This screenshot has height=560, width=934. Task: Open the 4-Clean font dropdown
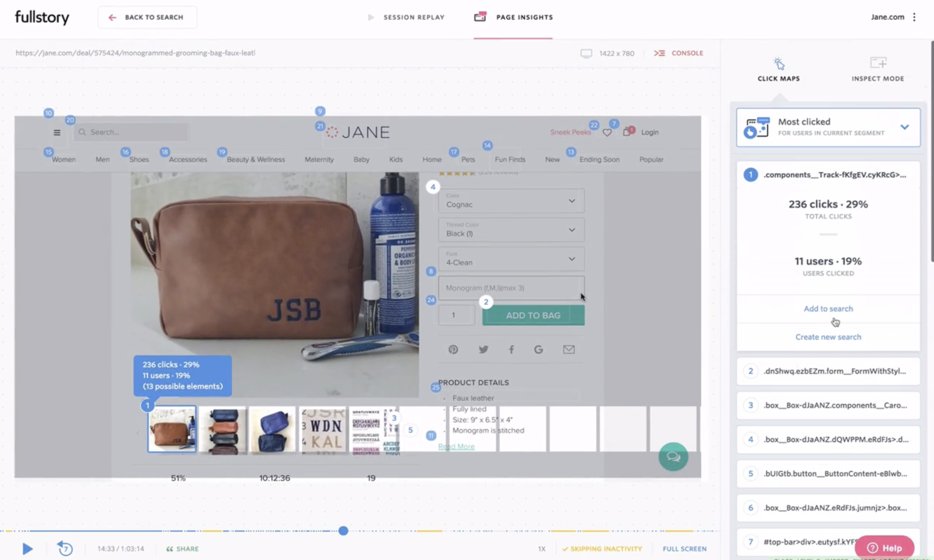(x=511, y=259)
